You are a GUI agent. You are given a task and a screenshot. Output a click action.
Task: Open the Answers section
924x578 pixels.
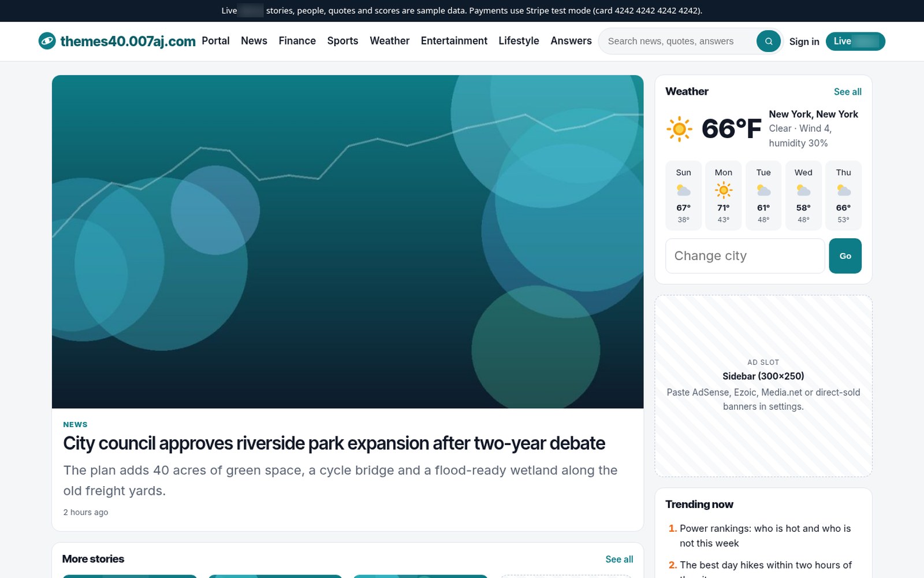point(571,41)
